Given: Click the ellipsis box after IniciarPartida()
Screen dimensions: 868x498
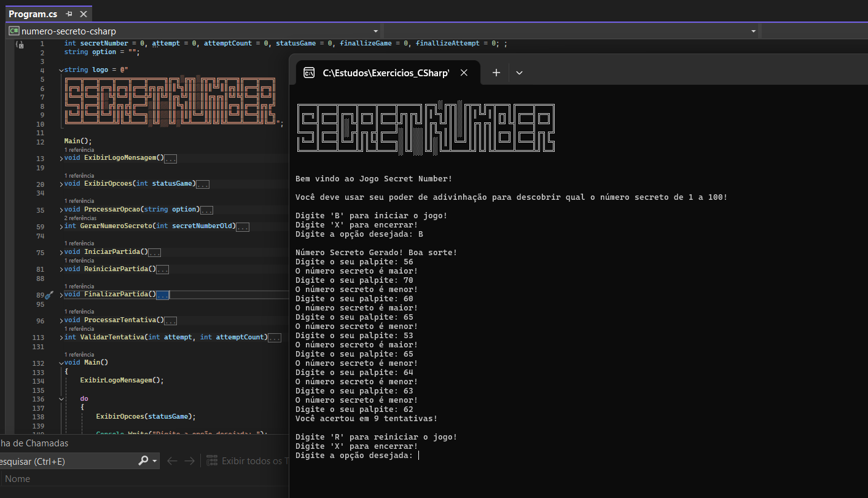Looking at the screenshot, I should pos(155,253).
